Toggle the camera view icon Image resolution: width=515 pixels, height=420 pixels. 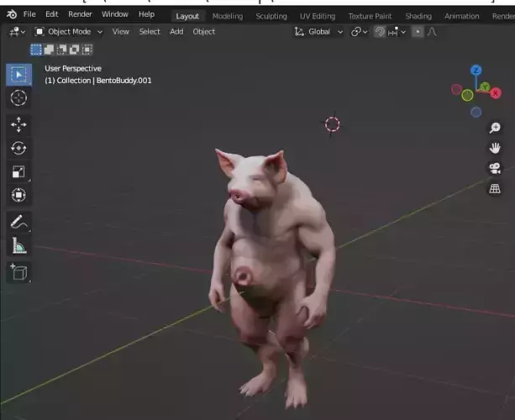495,168
